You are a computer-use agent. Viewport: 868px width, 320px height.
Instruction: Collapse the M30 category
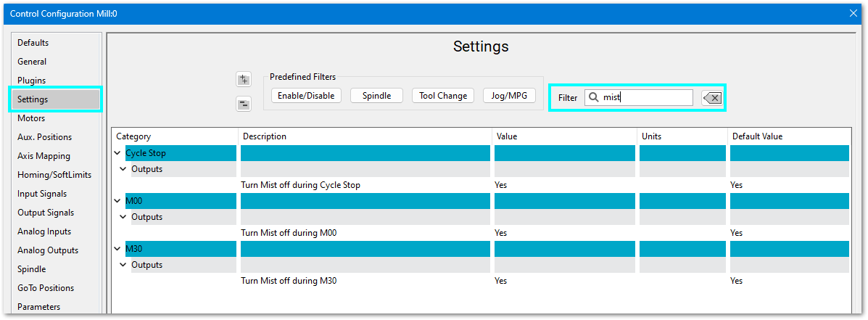[x=118, y=249]
